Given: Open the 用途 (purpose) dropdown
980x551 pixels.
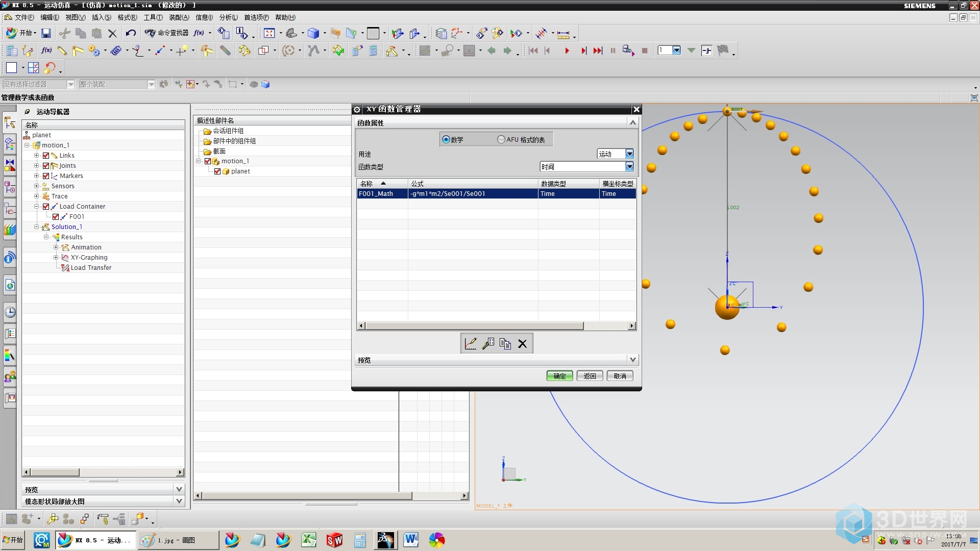Looking at the screenshot, I should point(629,154).
